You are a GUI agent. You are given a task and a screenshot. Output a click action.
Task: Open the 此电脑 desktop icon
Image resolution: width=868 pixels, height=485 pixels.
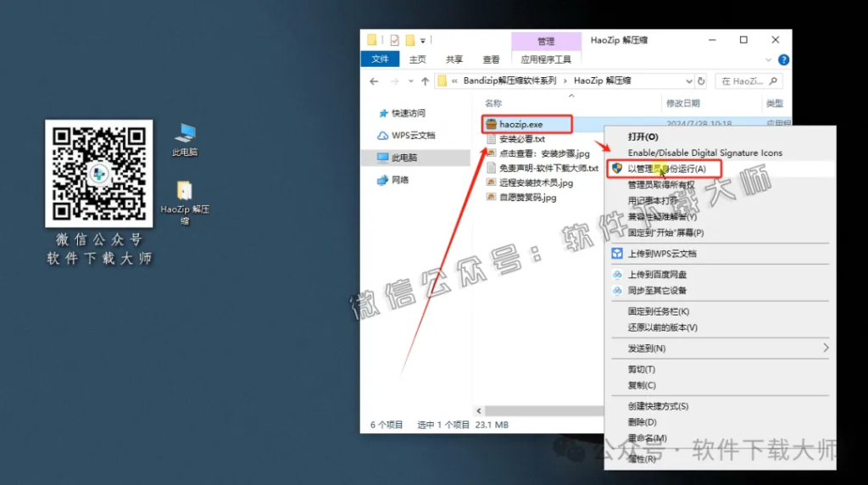tap(185, 140)
